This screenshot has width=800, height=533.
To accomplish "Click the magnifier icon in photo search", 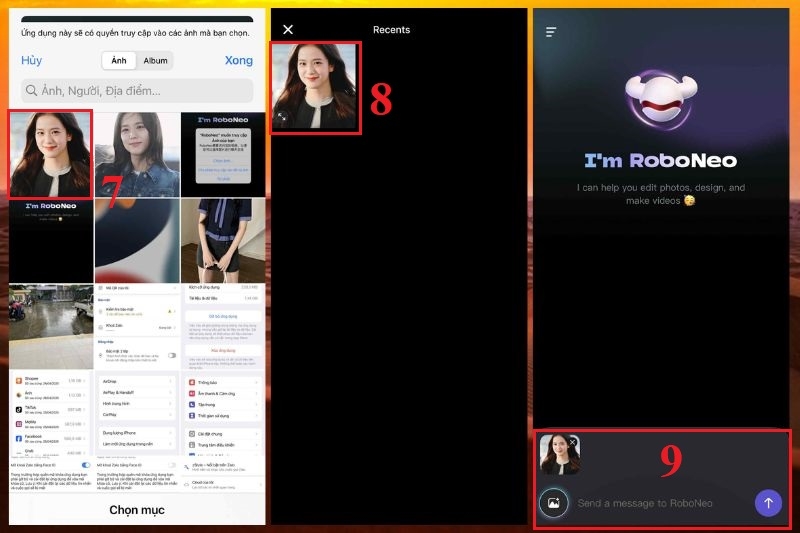I will [x=31, y=91].
